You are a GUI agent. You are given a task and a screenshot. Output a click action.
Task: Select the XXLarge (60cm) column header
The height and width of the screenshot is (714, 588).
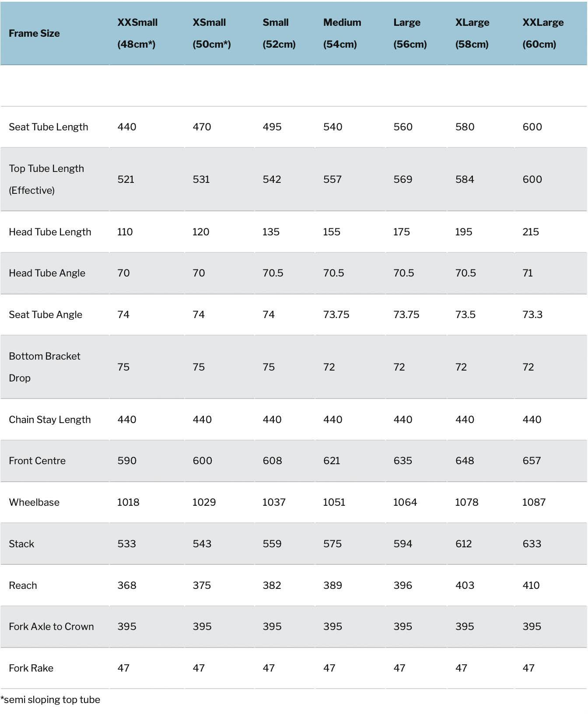[x=542, y=33]
